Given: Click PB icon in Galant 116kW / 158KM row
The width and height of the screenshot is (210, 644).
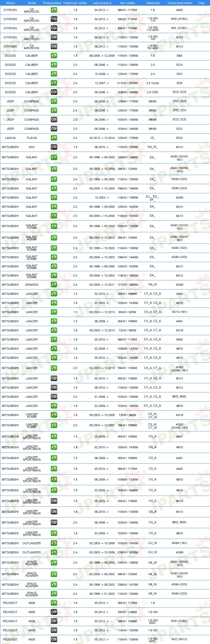Looking at the screenshot, I should click(54, 198).
